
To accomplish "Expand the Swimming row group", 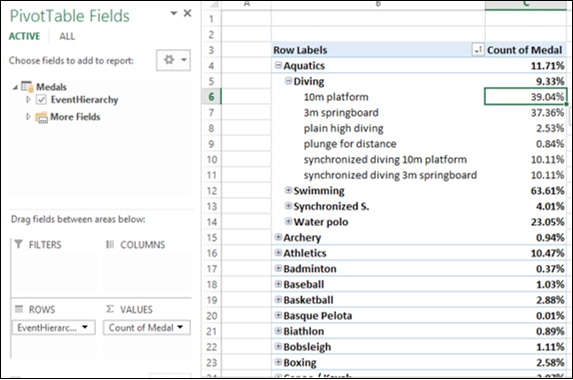I will (288, 190).
